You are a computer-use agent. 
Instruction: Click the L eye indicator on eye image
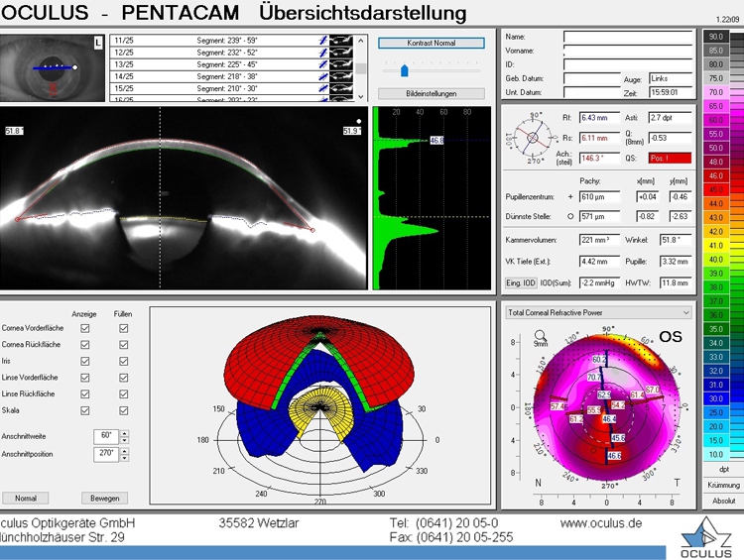(x=98, y=43)
